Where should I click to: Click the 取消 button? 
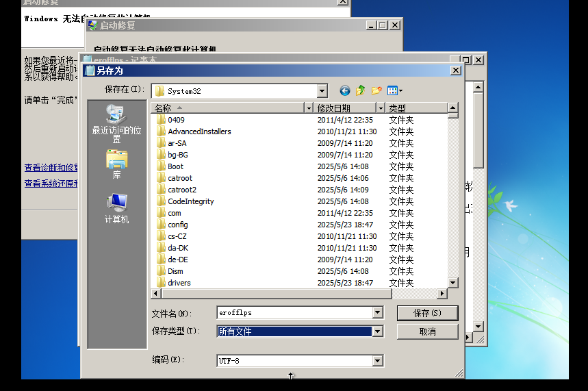point(426,331)
